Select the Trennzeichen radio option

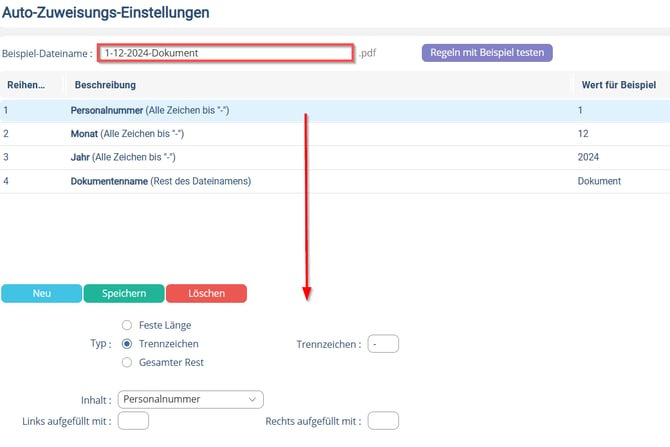pyautogui.click(x=127, y=344)
